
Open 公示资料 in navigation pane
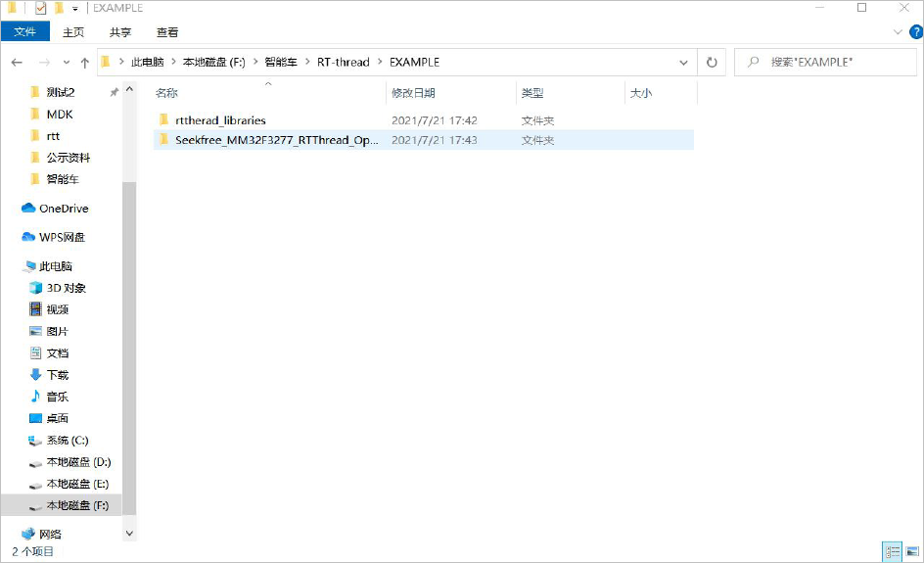(69, 158)
